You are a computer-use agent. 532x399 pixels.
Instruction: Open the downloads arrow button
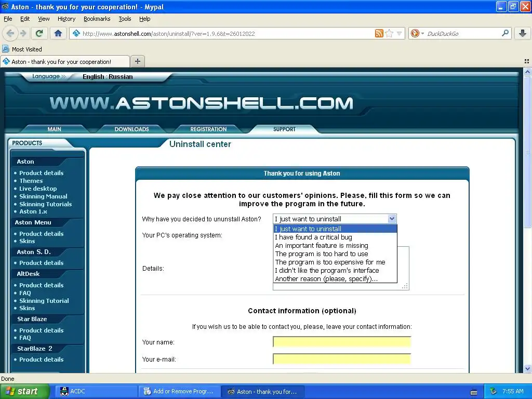pos(523,33)
